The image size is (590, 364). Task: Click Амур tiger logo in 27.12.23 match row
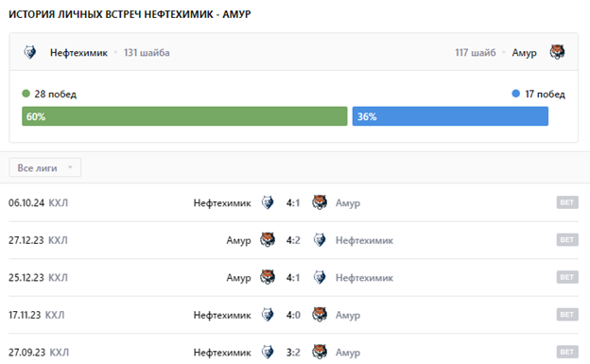(268, 240)
